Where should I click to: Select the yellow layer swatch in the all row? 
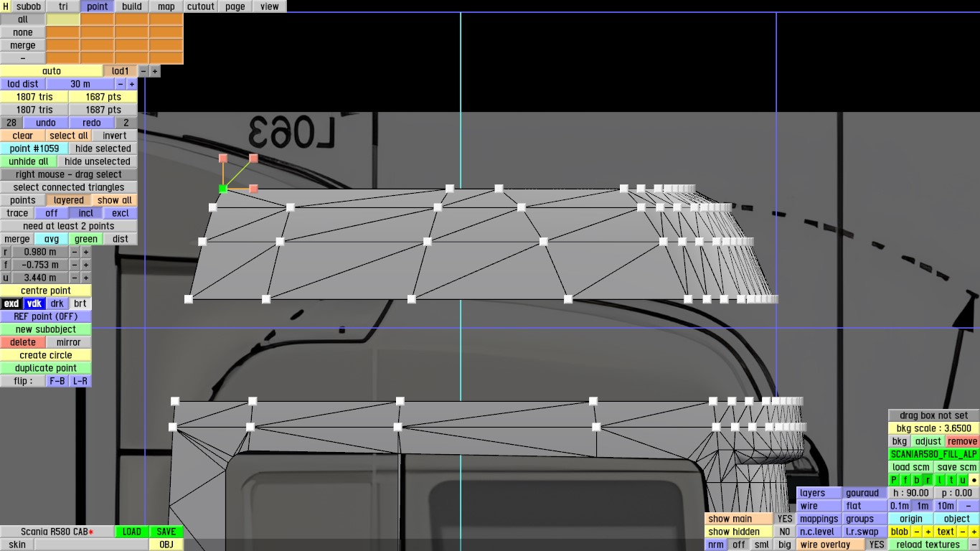(63, 19)
